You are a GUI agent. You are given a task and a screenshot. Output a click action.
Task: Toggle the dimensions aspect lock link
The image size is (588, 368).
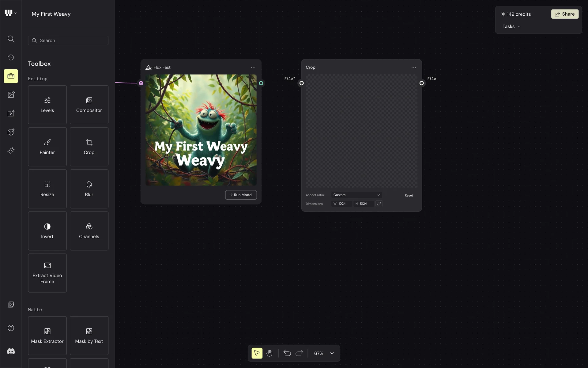click(x=379, y=204)
